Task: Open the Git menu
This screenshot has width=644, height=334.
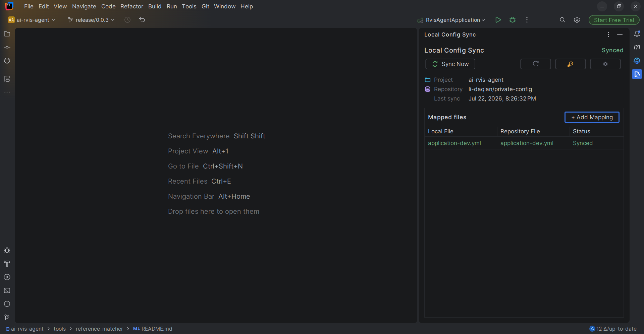Action: point(205,6)
